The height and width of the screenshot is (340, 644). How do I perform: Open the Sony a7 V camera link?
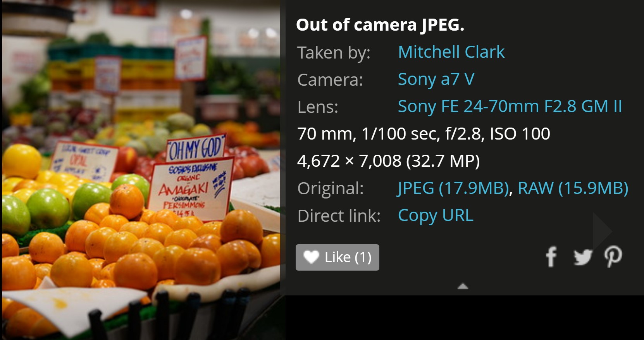(436, 79)
